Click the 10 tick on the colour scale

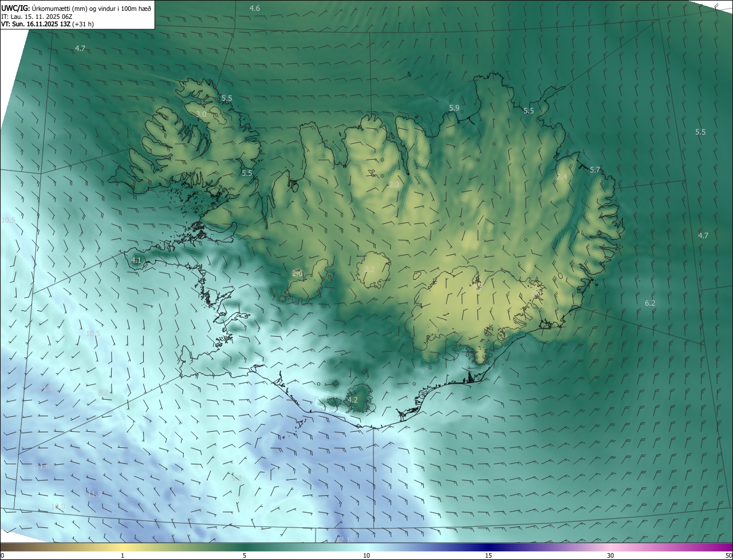click(366, 555)
